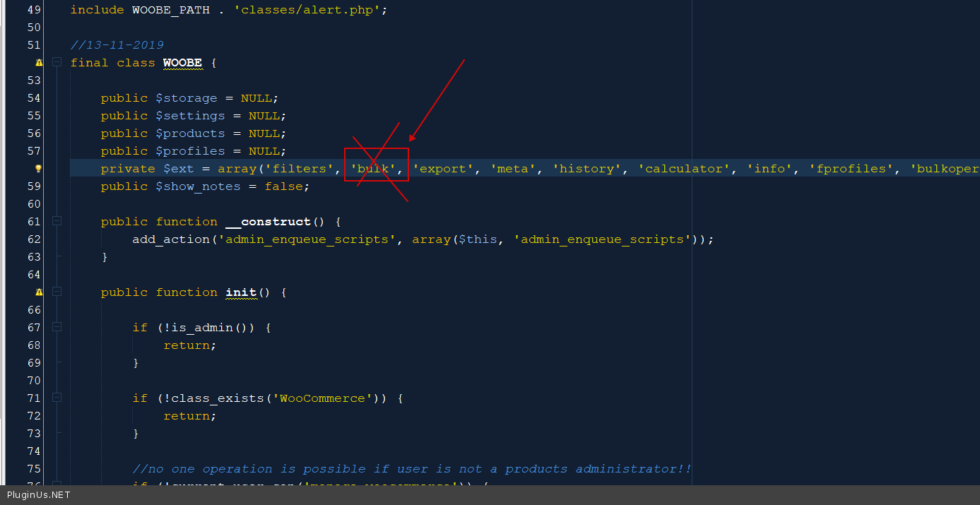Place cursor on 'filters' array item
Screen dimensions: 980x505
pyautogui.click(x=299, y=169)
